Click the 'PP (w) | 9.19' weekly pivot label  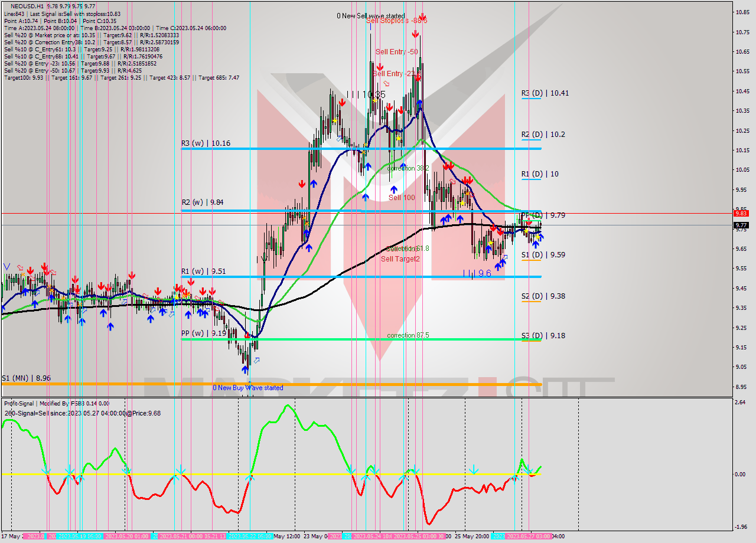pos(204,333)
